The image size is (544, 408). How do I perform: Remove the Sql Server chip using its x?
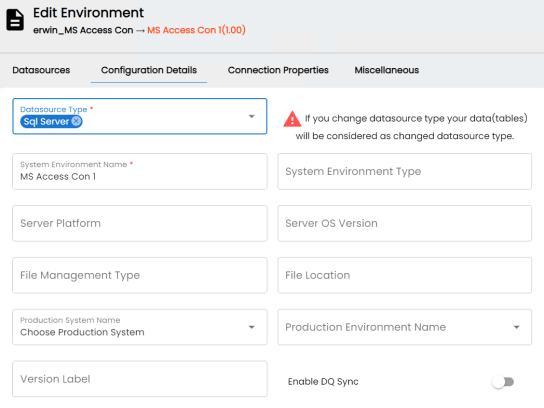pyautogui.click(x=76, y=121)
